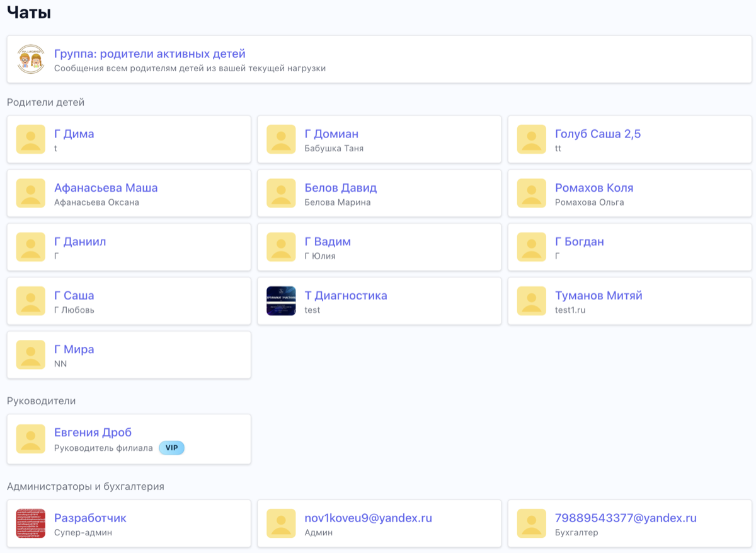This screenshot has width=756, height=553.
Task: Open the Белов Давид chat
Action: pyautogui.click(x=340, y=188)
